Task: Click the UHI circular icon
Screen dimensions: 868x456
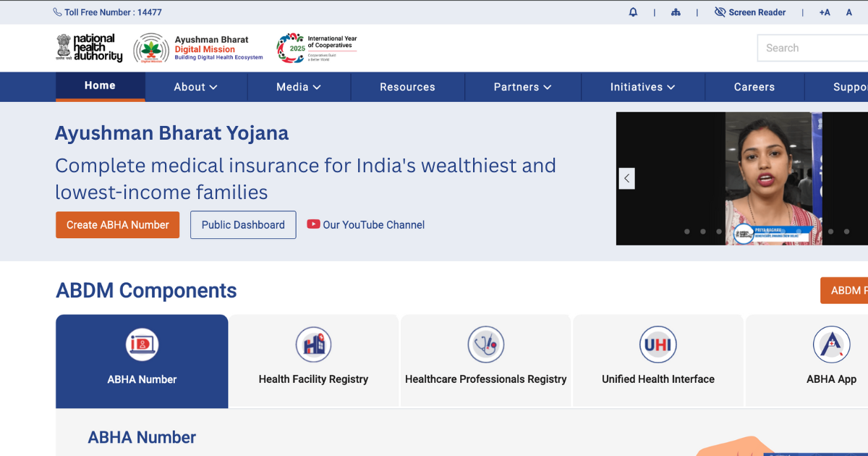Action: coord(658,345)
